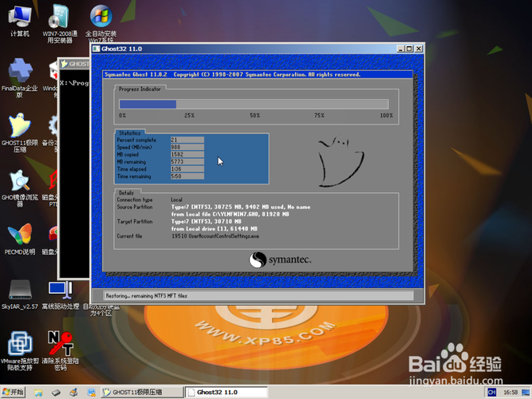
Task: Switch to GHOST11极限压缩 taskbar item
Action: [x=142, y=392]
